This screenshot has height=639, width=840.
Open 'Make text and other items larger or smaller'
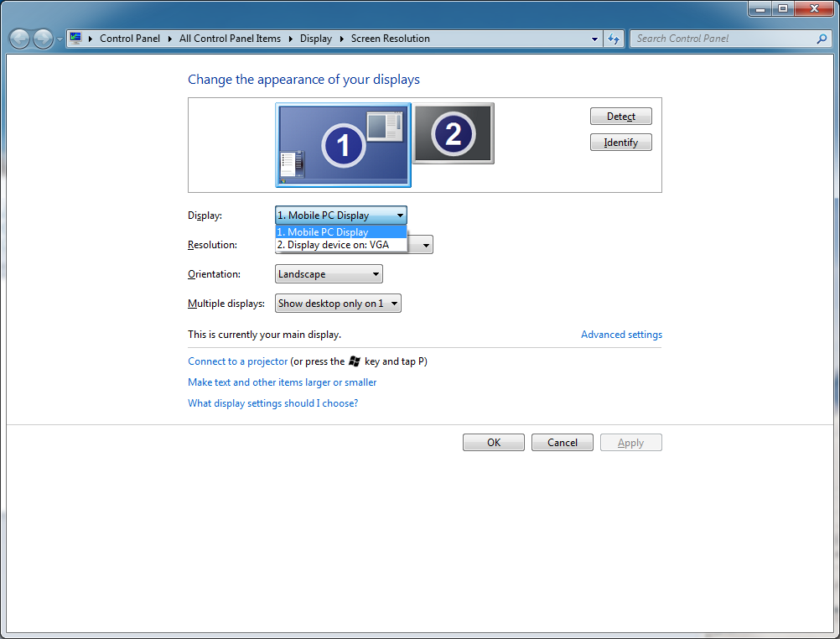click(x=283, y=382)
